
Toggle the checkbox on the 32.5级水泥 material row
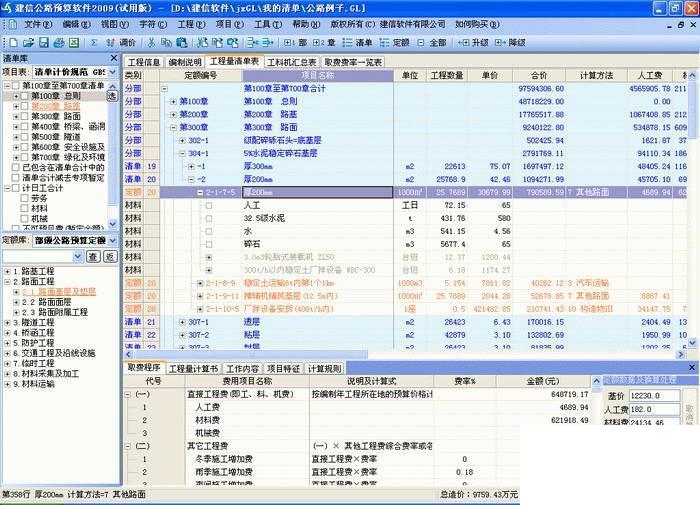(208, 218)
